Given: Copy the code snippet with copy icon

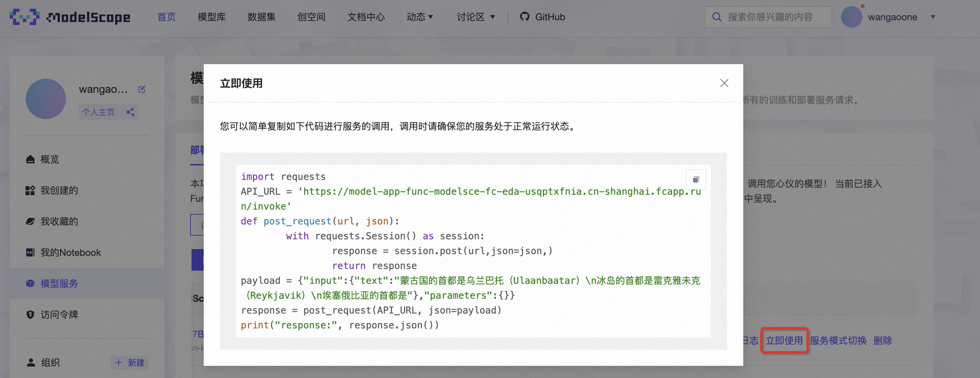Looking at the screenshot, I should tap(695, 179).
